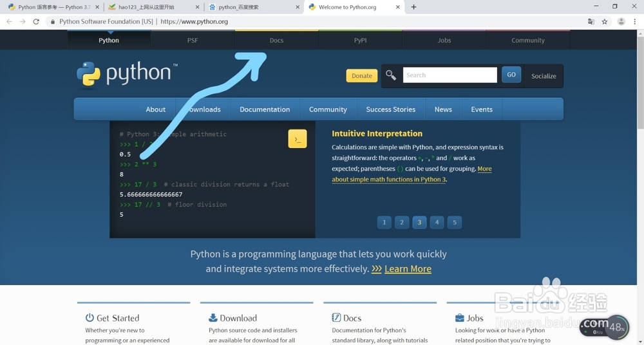The image size is (644, 345).
Task: Reload the page with refresh icon
Action: coord(36,21)
